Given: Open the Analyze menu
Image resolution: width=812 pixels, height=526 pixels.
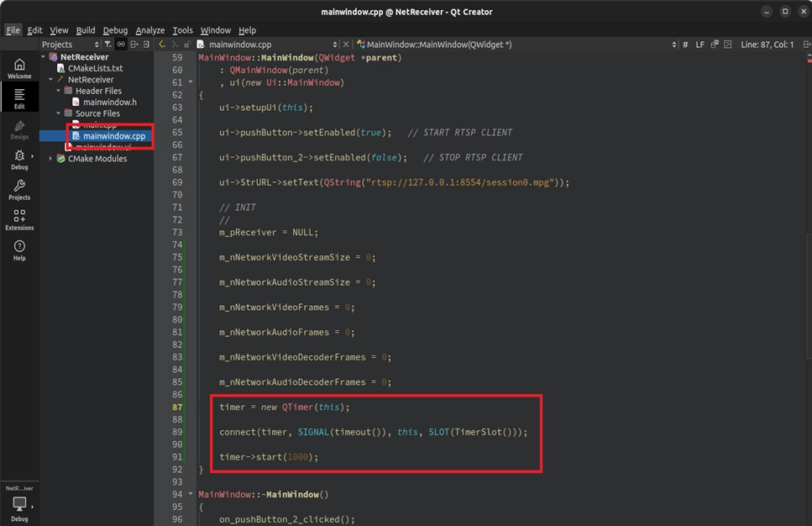Looking at the screenshot, I should 150,30.
